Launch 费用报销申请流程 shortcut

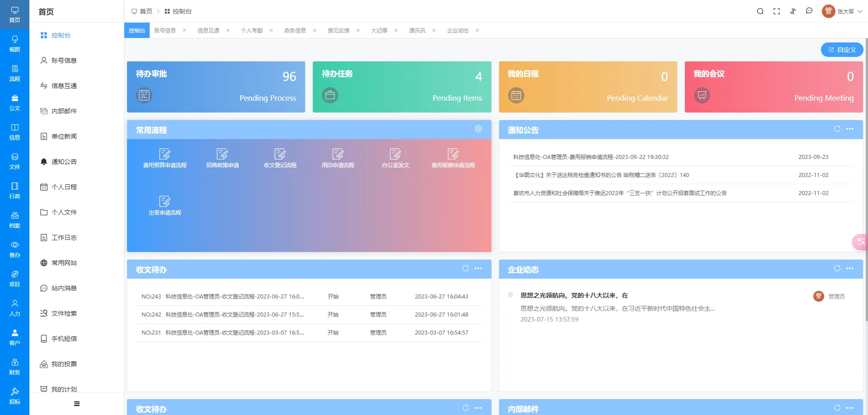tap(453, 159)
